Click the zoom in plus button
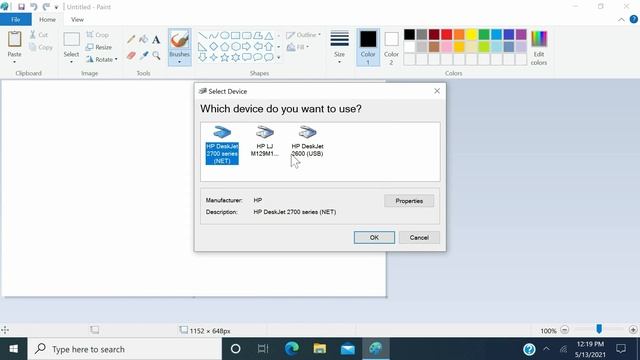The image size is (640, 360). point(633,330)
